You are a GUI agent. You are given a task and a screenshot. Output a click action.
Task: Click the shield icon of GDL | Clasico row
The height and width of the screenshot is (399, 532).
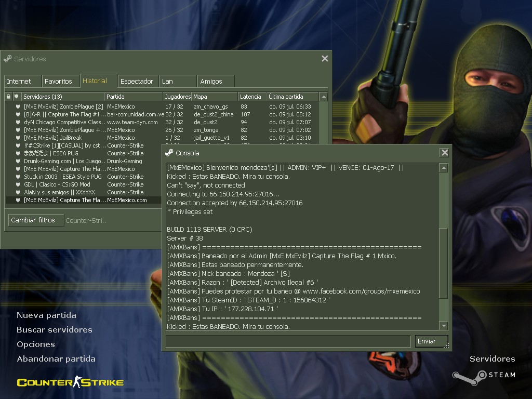tap(18, 184)
